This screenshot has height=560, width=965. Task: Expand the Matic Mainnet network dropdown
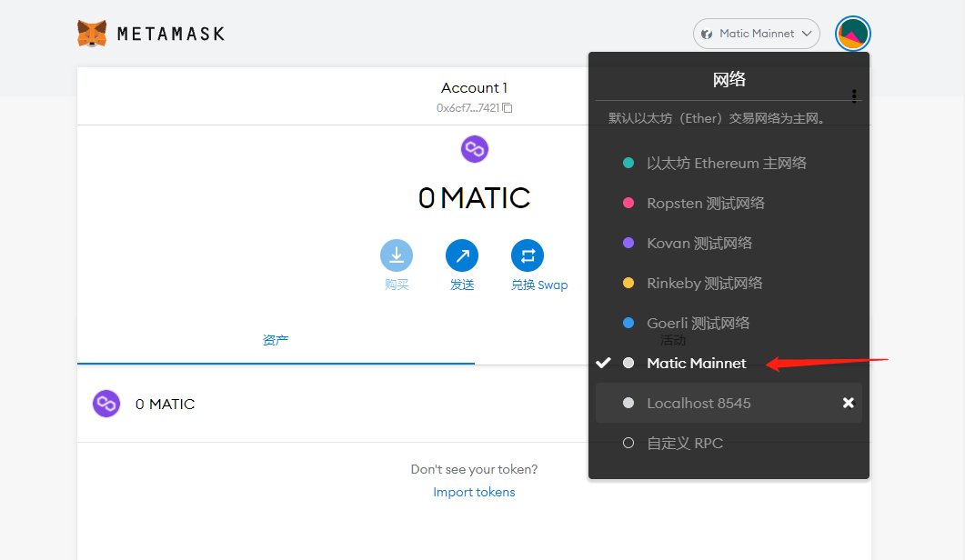pos(756,34)
